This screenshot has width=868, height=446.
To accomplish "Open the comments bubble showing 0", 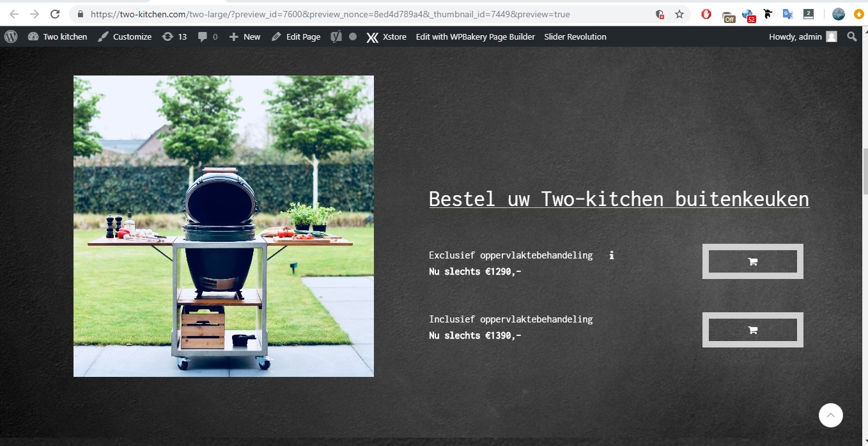I will [x=208, y=36].
